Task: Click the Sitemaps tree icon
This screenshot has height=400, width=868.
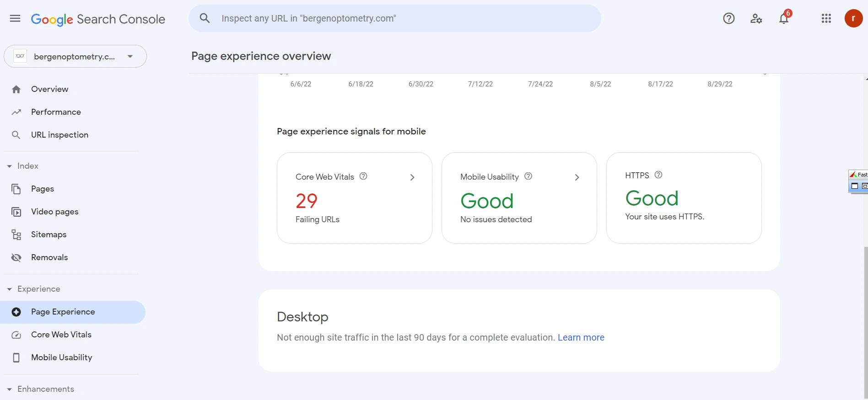Action: click(x=16, y=235)
